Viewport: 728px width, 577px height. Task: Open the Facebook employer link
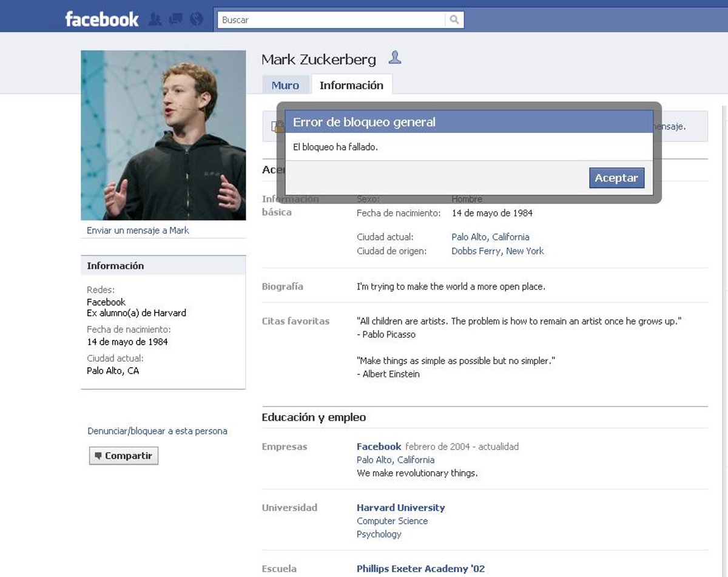click(x=379, y=447)
